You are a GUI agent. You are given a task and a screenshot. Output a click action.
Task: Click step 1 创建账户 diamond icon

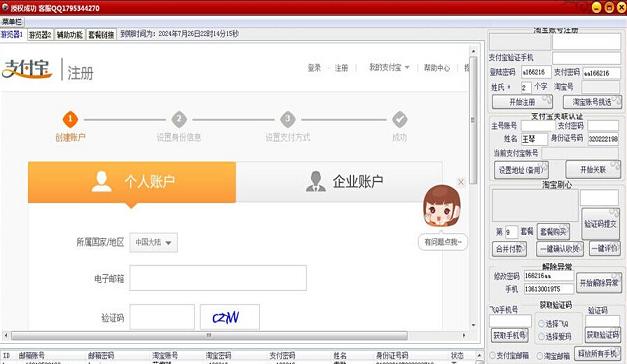click(x=70, y=119)
